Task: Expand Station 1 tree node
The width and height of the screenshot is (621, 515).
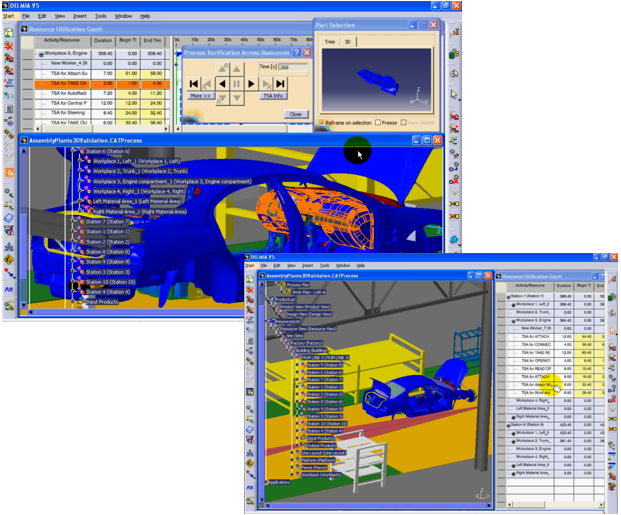Action: (73, 231)
